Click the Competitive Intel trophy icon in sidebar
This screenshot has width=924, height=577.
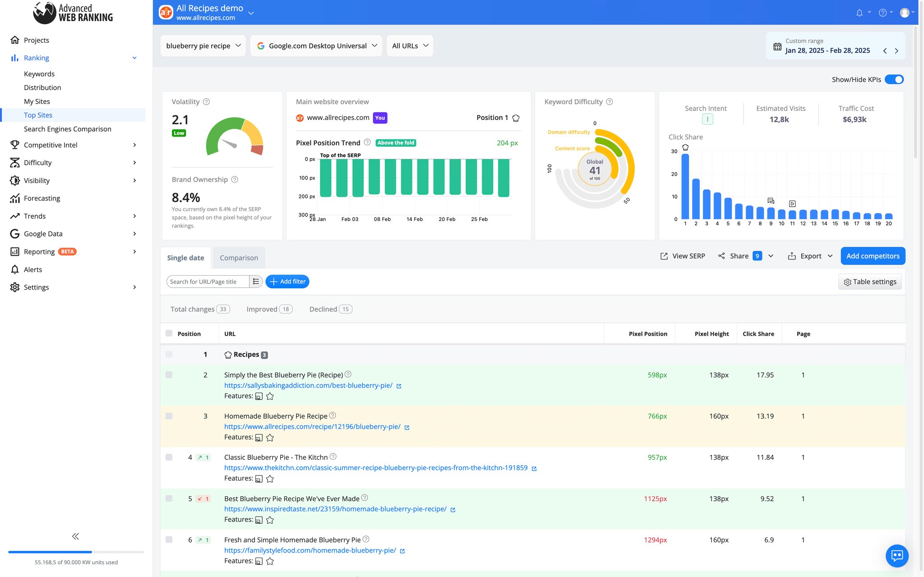[14, 145]
